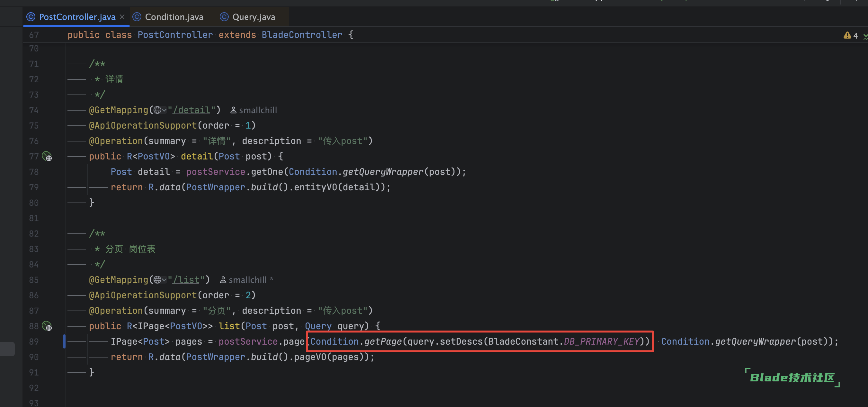Viewport: 868px width, 407px height.
Task: Click the class icon on PostController.java tab
Action: click(31, 17)
